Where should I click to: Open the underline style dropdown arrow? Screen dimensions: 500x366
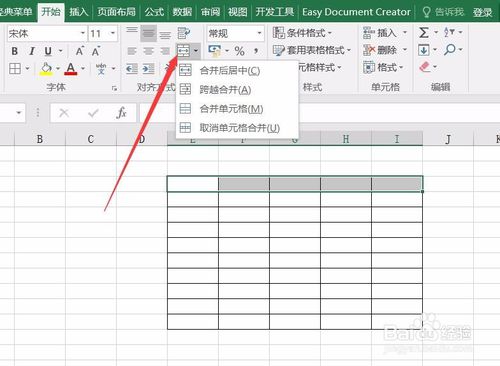[x=61, y=51]
